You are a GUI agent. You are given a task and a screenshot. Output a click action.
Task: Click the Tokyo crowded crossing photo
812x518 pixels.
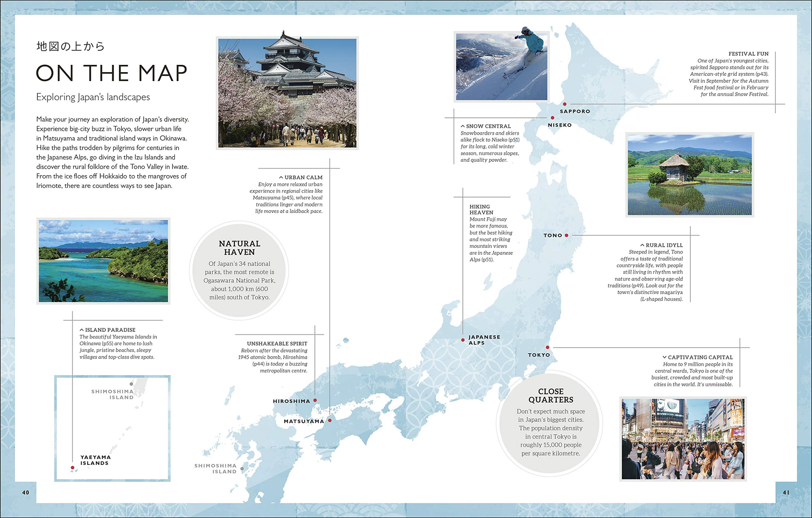pyautogui.click(x=683, y=439)
